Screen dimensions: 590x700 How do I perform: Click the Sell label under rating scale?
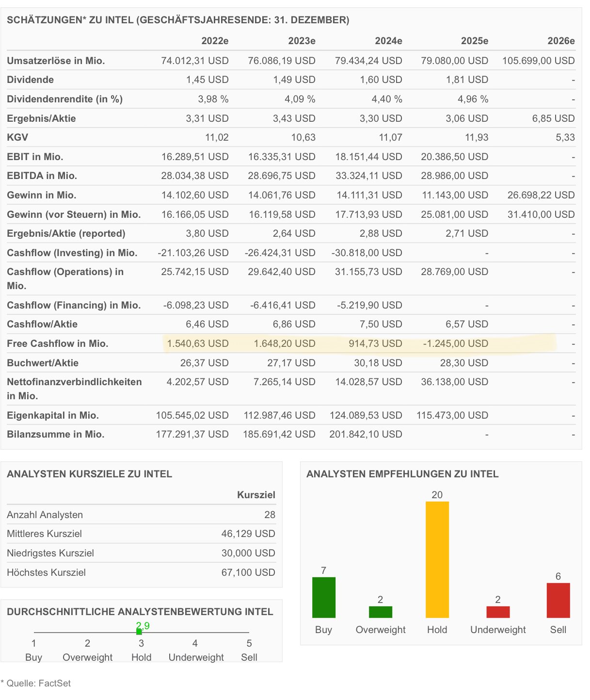point(249,657)
